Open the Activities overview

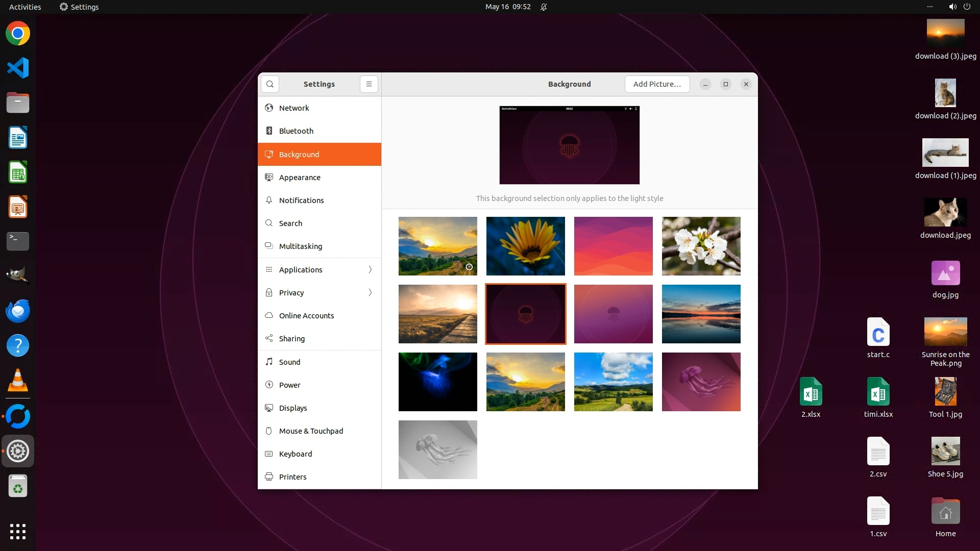pos(25,7)
